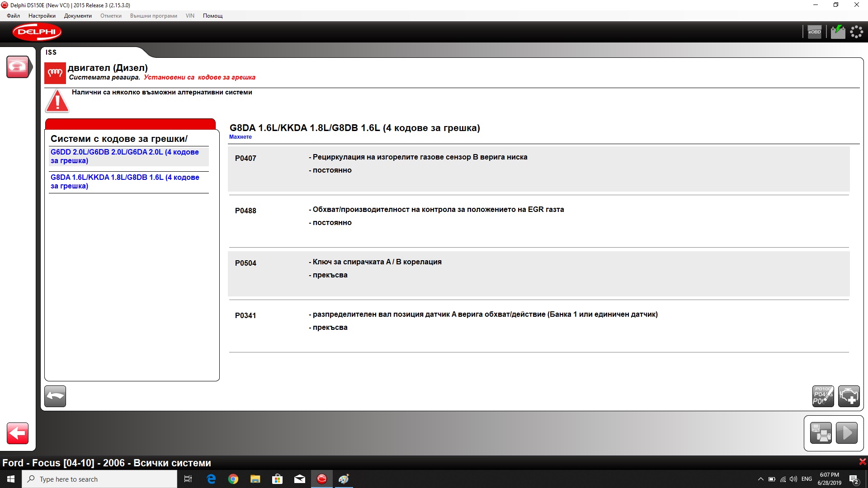Click the print and save report icon

[821, 433]
